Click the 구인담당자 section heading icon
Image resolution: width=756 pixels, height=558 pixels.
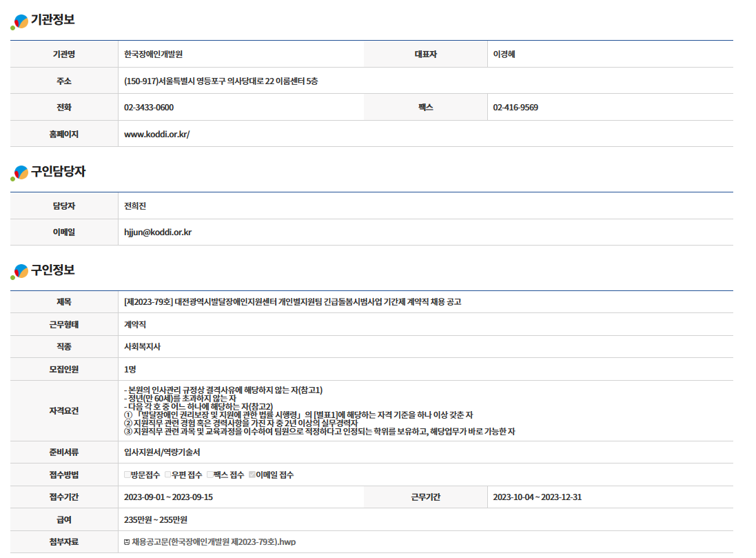point(20,174)
